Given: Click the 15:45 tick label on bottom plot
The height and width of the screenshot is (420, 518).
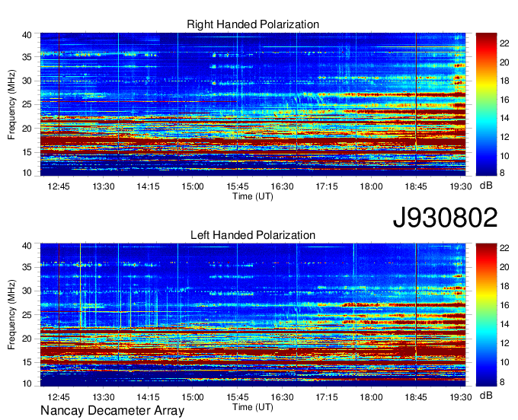Looking at the screenshot, I should (237, 397).
